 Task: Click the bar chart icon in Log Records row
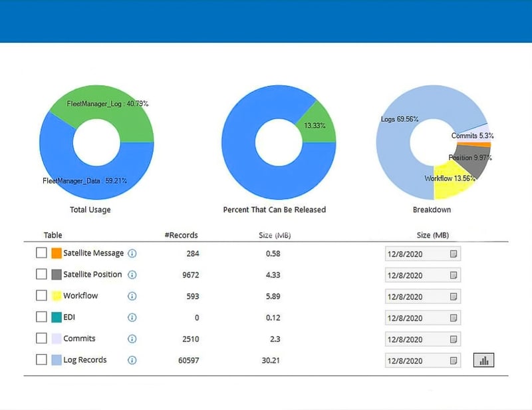485,360
